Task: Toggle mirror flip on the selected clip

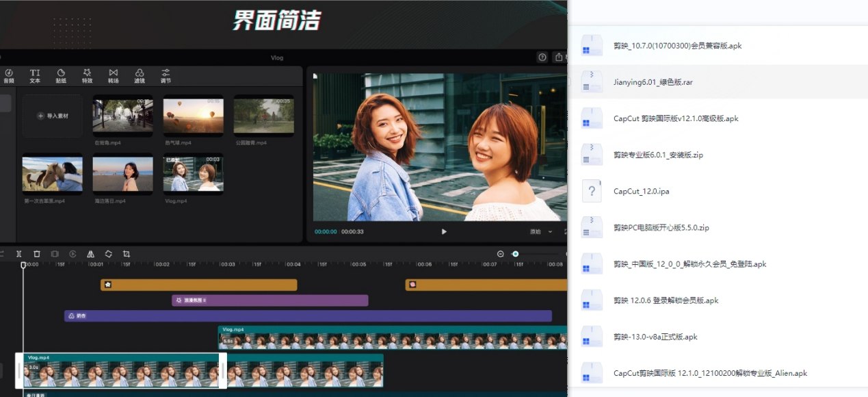Action: 90,254
